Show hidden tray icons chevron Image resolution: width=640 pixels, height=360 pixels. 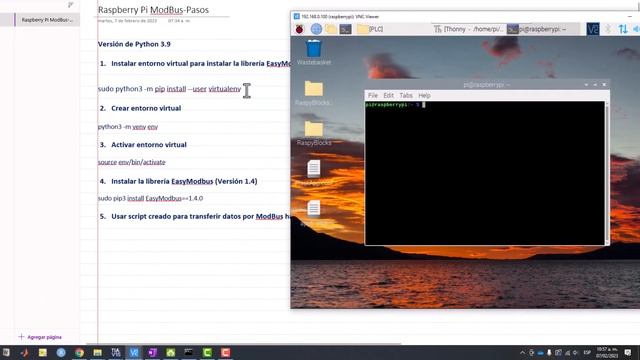[522, 353]
